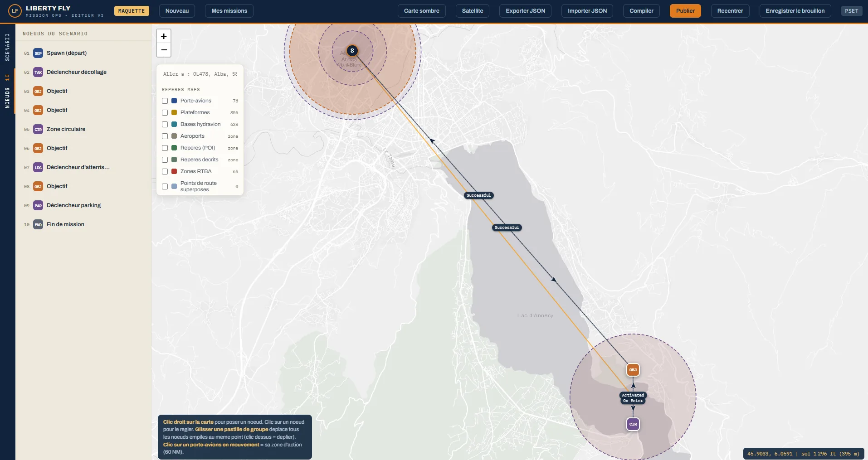Click Enregistrer le brouillon

click(795, 11)
